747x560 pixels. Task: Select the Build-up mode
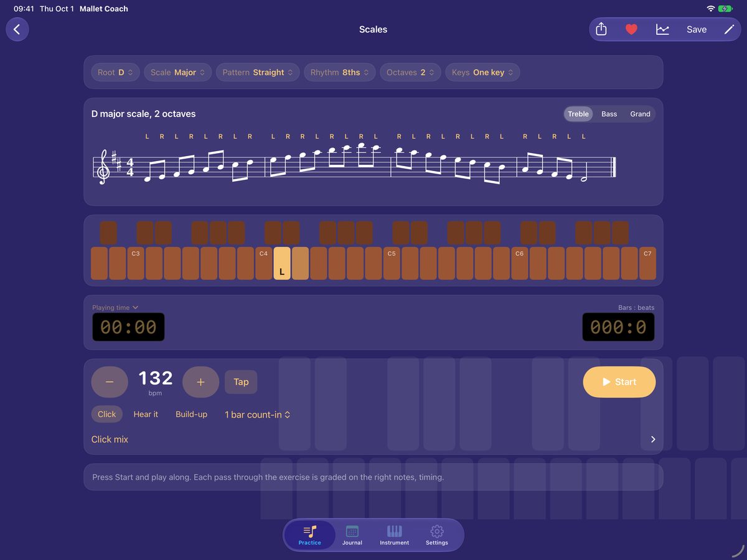(x=191, y=414)
